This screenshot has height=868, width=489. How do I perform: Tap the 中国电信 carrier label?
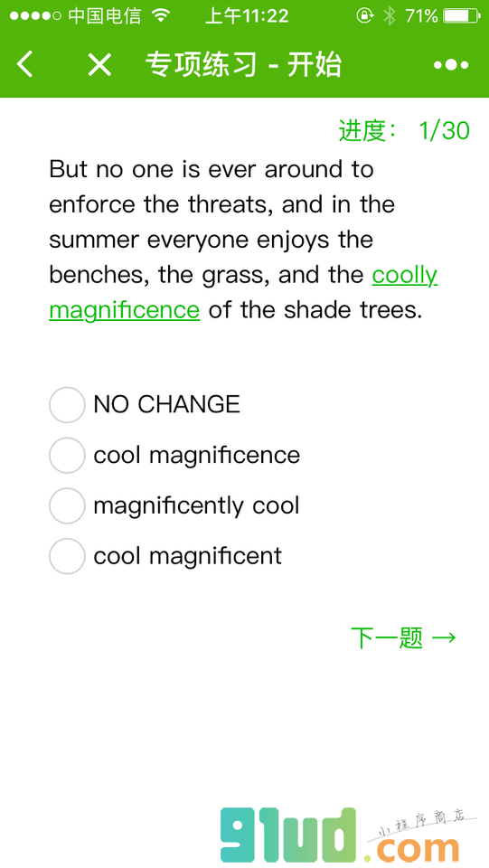[x=105, y=16]
